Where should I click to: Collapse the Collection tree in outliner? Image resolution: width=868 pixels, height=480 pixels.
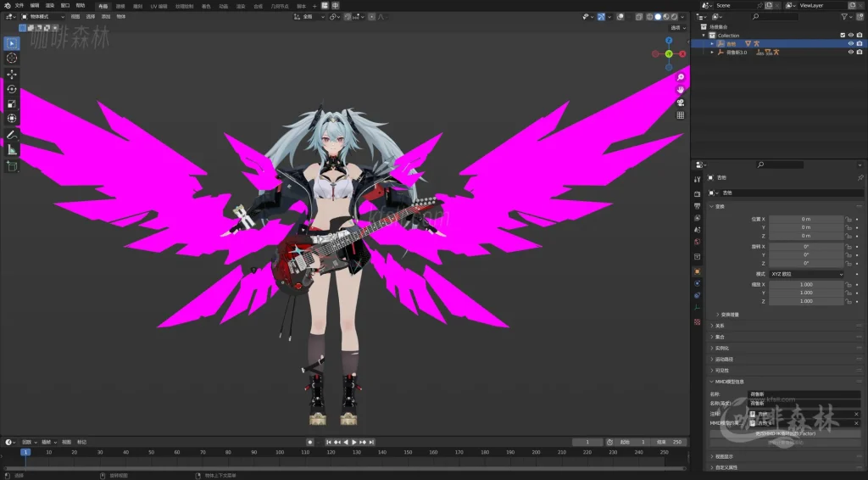704,36
